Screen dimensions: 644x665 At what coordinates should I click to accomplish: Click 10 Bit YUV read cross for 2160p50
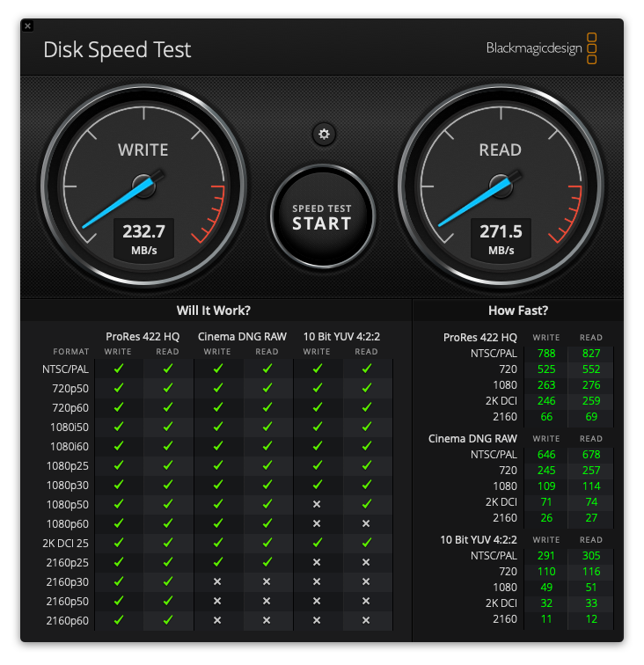pyautogui.click(x=366, y=601)
